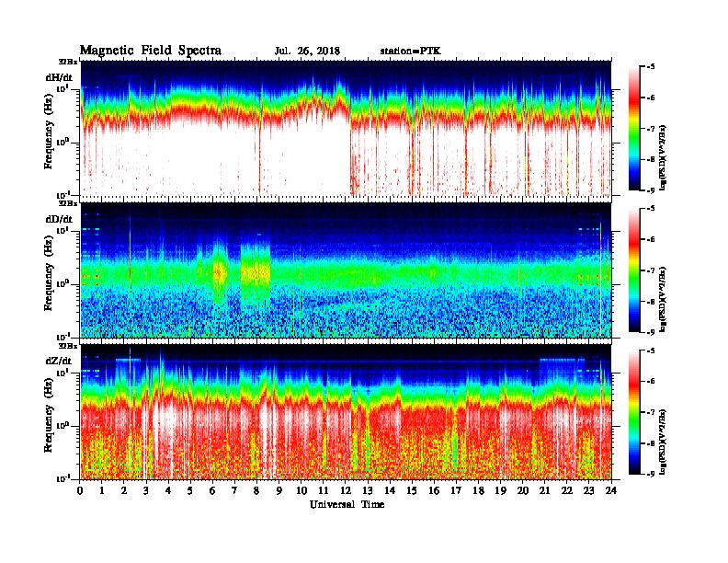Viewport: 728px width, 563px height.
Task: Click hour tick label '24' on time axis
Action: coord(611,490)
